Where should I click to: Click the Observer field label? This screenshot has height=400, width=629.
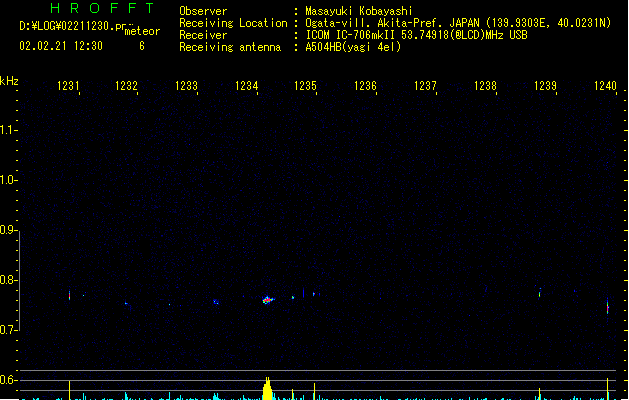203,11
